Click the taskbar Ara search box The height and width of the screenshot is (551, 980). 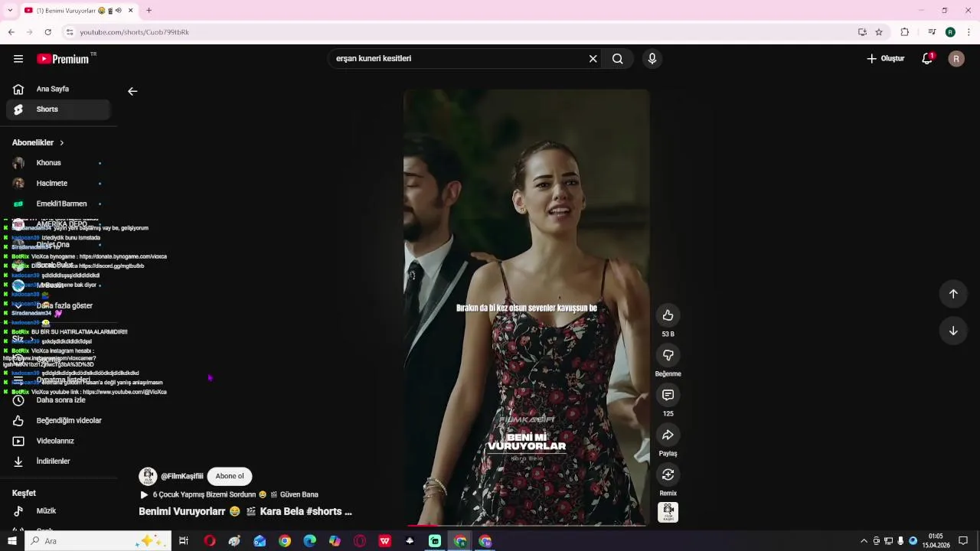[x=98, y=541]
